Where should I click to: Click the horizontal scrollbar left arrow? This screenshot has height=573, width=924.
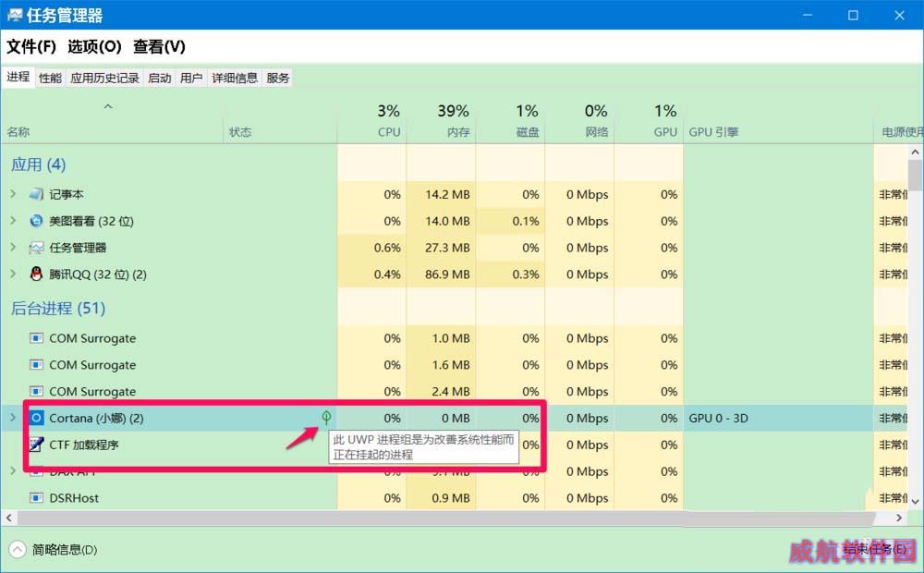[x=8, y=518]
